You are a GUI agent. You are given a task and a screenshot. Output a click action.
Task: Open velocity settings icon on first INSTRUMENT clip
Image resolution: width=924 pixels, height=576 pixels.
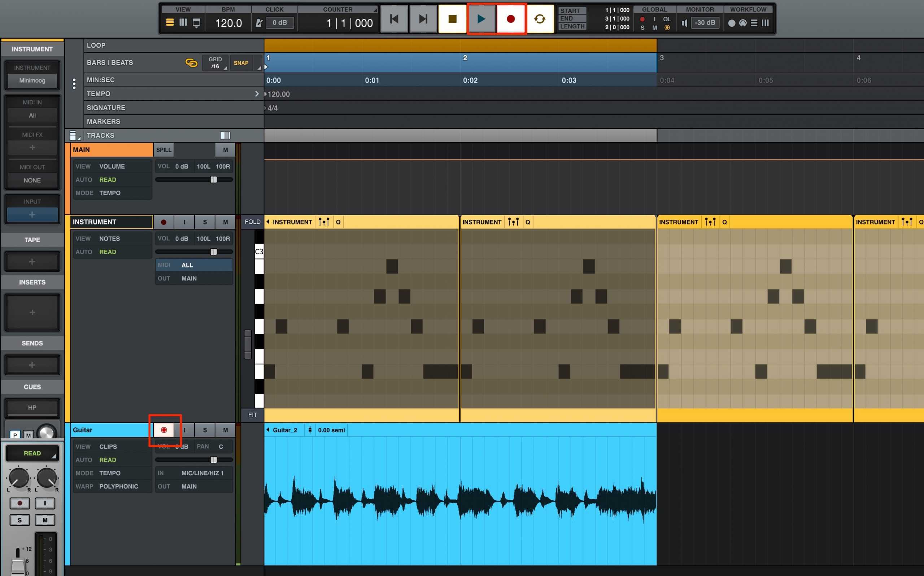pyautogui.click(x=324, y=222)
